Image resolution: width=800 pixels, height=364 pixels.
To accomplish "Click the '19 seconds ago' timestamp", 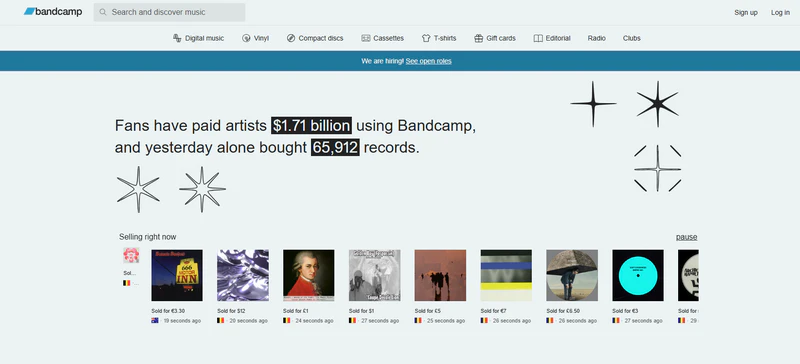I will 182,321.
